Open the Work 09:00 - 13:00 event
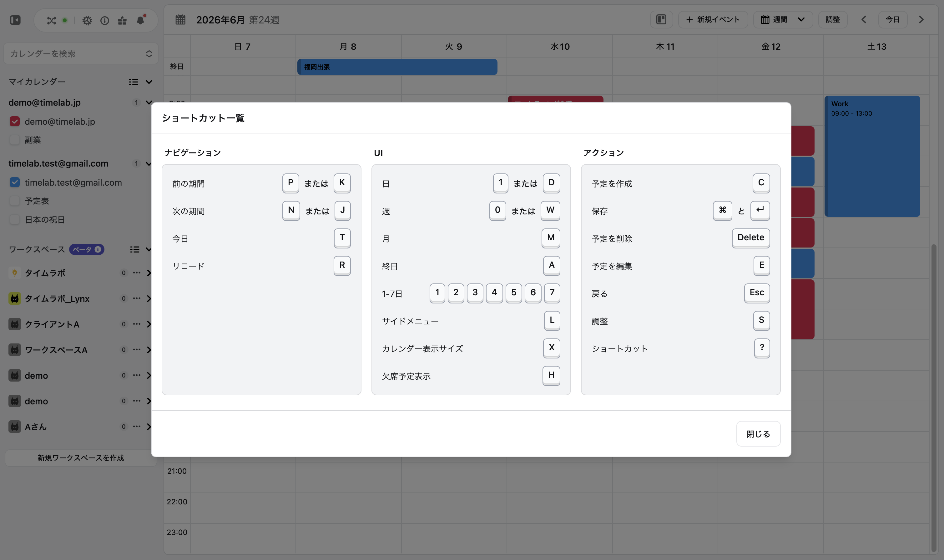 [x=872, y=156]
